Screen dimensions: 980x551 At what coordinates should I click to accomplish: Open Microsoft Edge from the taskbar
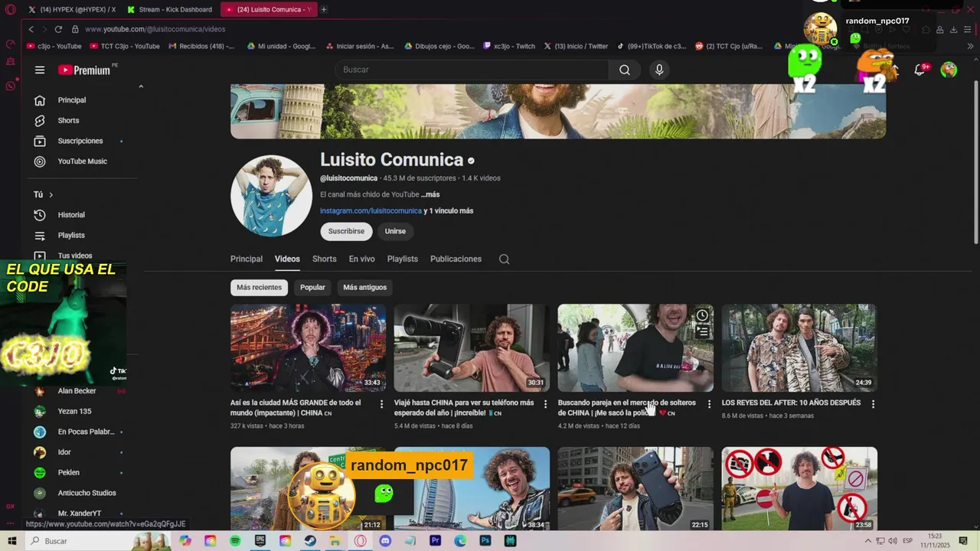point(460,541)
